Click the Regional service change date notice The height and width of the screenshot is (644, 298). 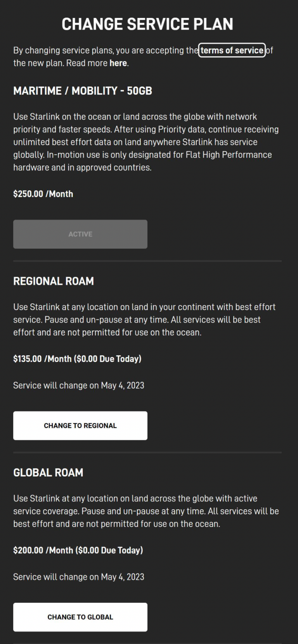(x=78, y=385)
